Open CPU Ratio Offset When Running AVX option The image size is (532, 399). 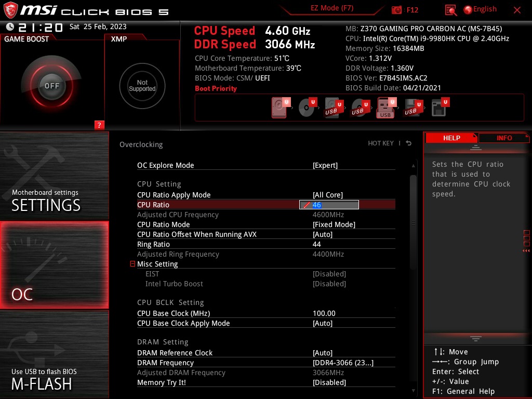coord(266,234)
